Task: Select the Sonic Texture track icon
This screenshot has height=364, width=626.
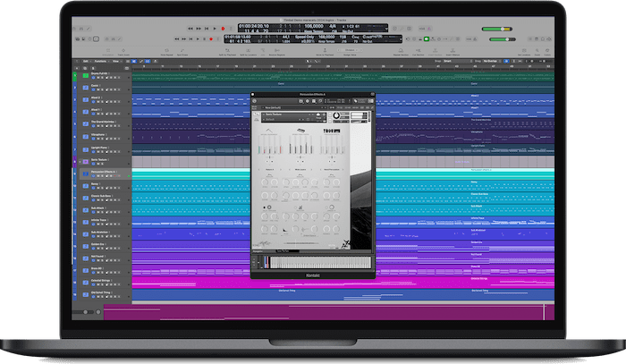Action: (84, 159)
